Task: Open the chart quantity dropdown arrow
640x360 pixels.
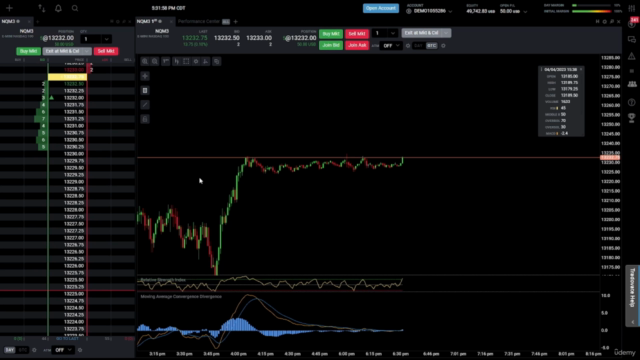Action: (x=393, y=33)
